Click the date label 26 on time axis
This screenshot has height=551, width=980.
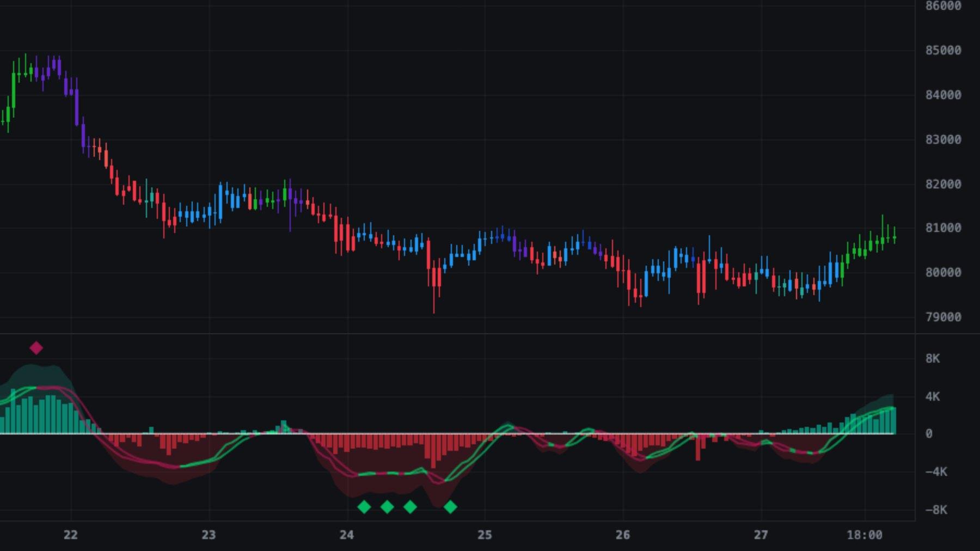coord(623,535)
